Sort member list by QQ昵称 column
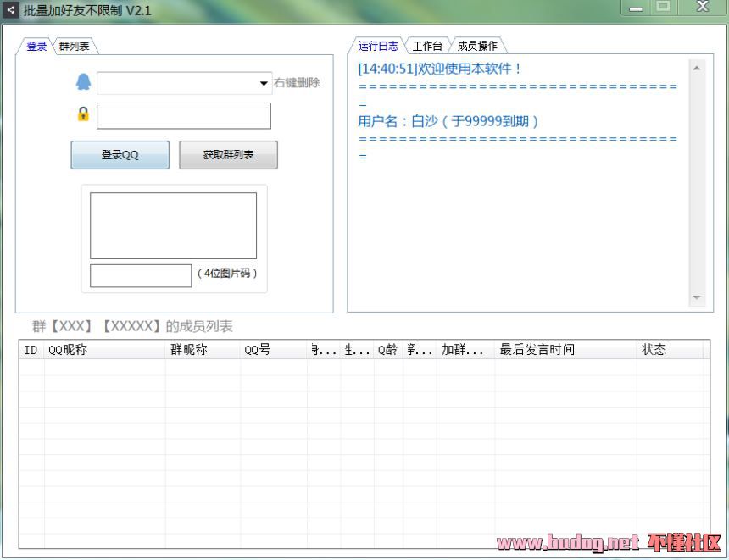Image resolution: width=729 pixels, height=560 pixels. [x=103, y=350]
